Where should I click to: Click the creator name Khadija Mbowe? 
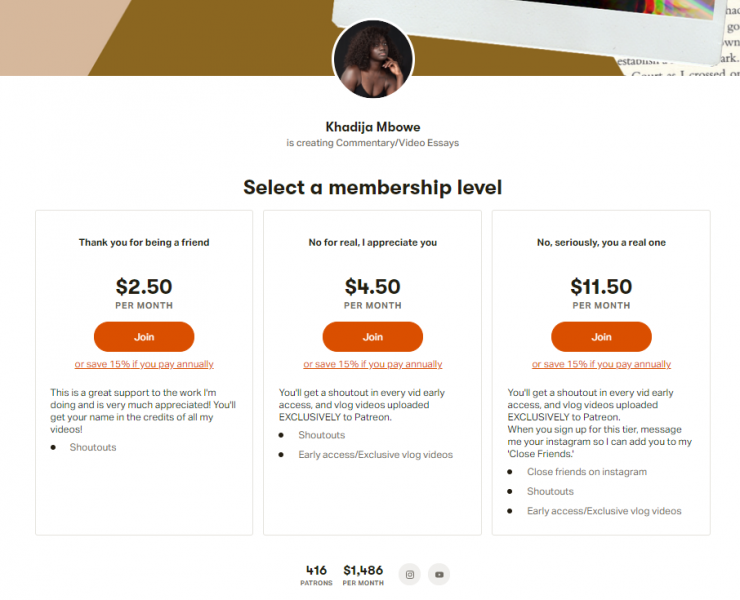[x=372, y=127]
